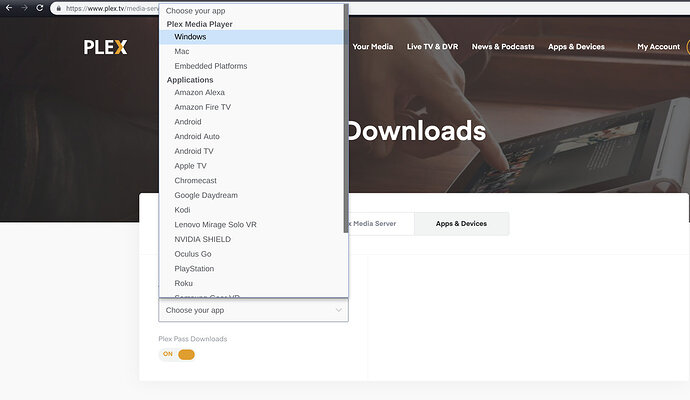Click the browser back arrow
This screenshot has height=400, width=690.
(9, 8)
